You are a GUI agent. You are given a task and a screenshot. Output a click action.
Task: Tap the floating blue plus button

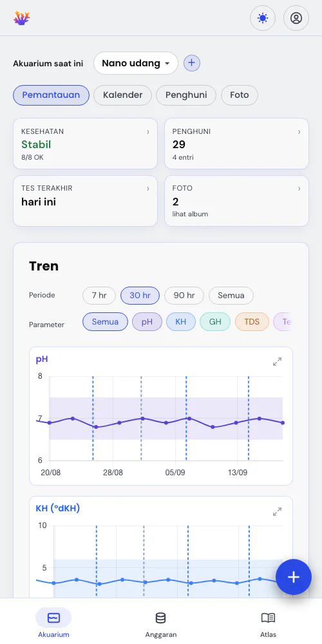(293, 577)
